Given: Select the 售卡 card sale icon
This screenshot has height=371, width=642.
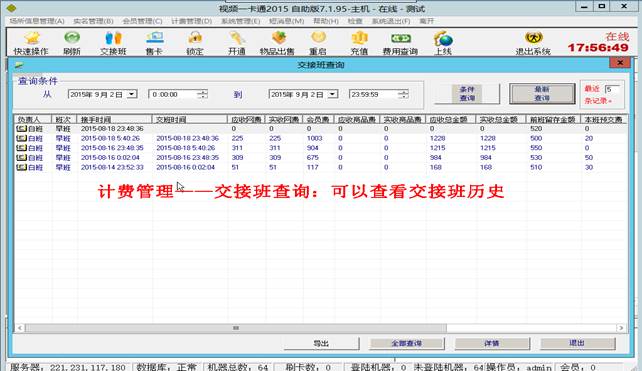Looking at the screenshot, I should coord(154,43).
